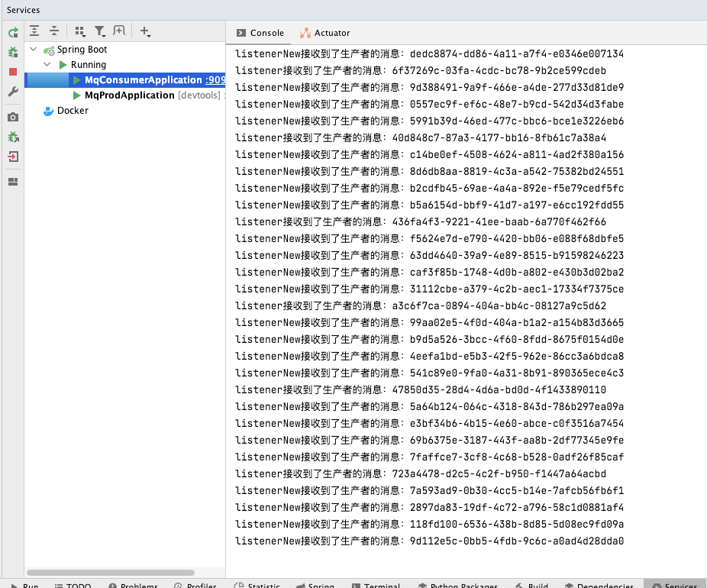Viewport: 707px width, 588px height.
Task: Switch to the Console tab
Action: [x=260, y=33]
